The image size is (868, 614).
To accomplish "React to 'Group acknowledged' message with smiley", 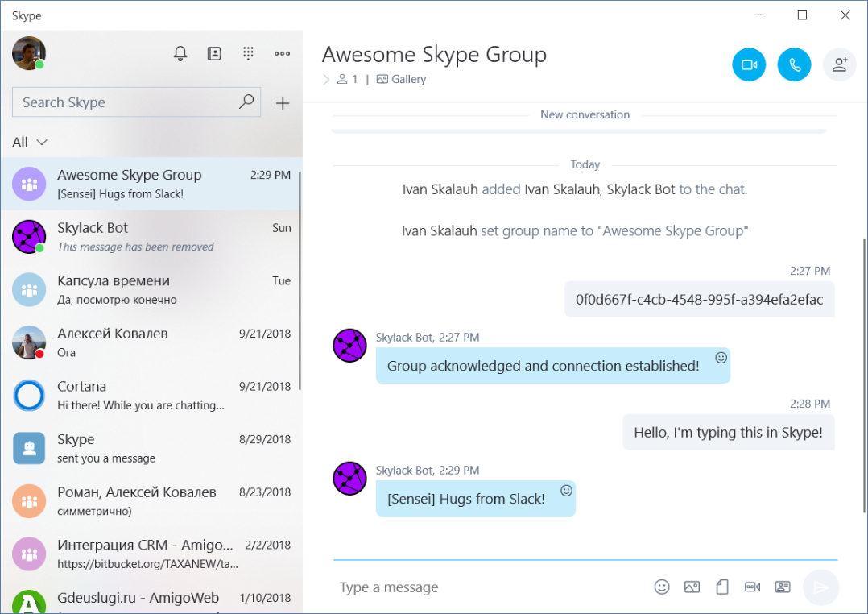I will 721,358.
